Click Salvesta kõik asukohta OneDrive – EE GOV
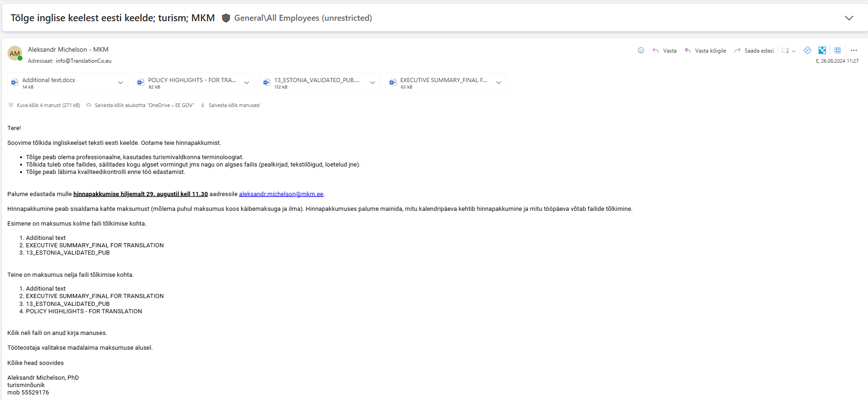Screen dimensions: 868x400 (144, 105)
